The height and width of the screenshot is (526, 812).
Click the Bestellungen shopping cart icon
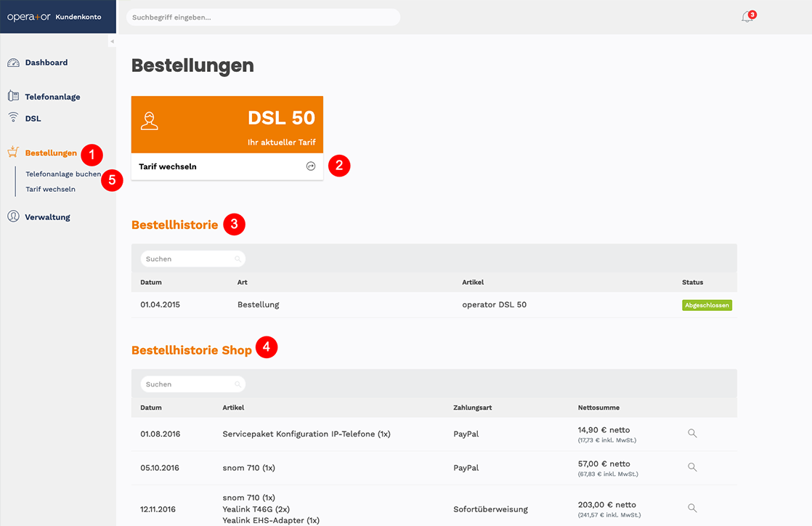pos(13,152)
